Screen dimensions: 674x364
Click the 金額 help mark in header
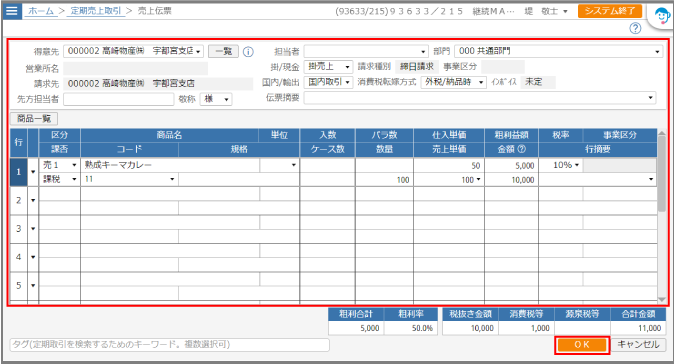(x=522, y=150)
